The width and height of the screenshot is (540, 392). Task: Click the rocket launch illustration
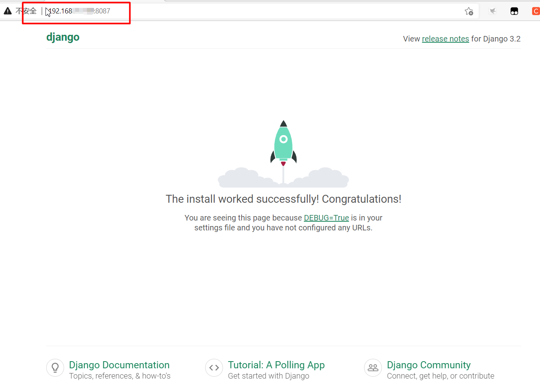[x=283, y=154]
